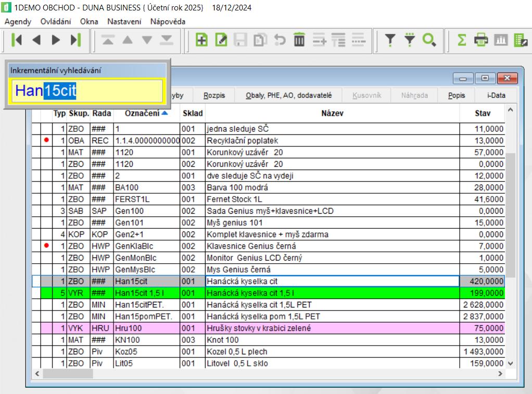Click the Skup. column header

point(79,113)
